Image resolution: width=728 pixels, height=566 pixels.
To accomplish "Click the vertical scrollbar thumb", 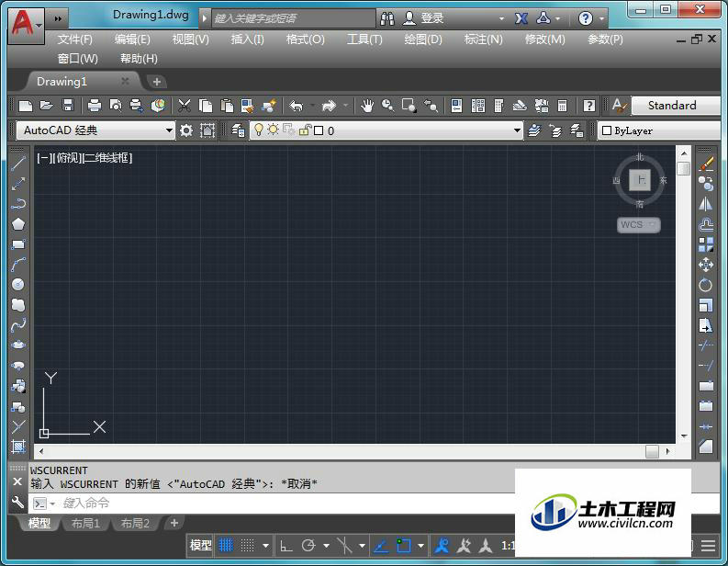I will coord(683,168).
